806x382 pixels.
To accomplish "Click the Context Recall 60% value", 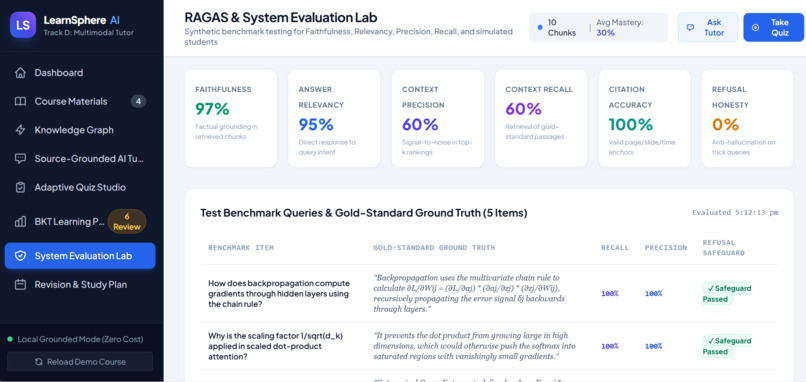I will [x=523, y=109].
